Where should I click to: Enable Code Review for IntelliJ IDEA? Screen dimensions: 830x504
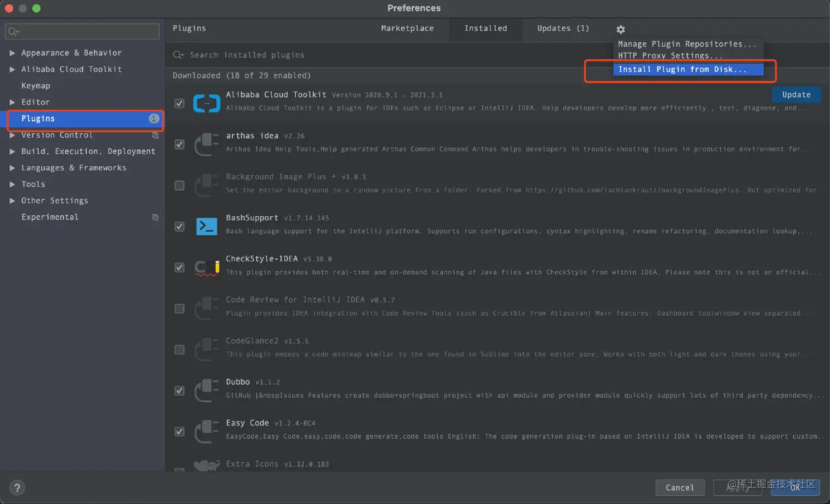[x=180, y=309]
